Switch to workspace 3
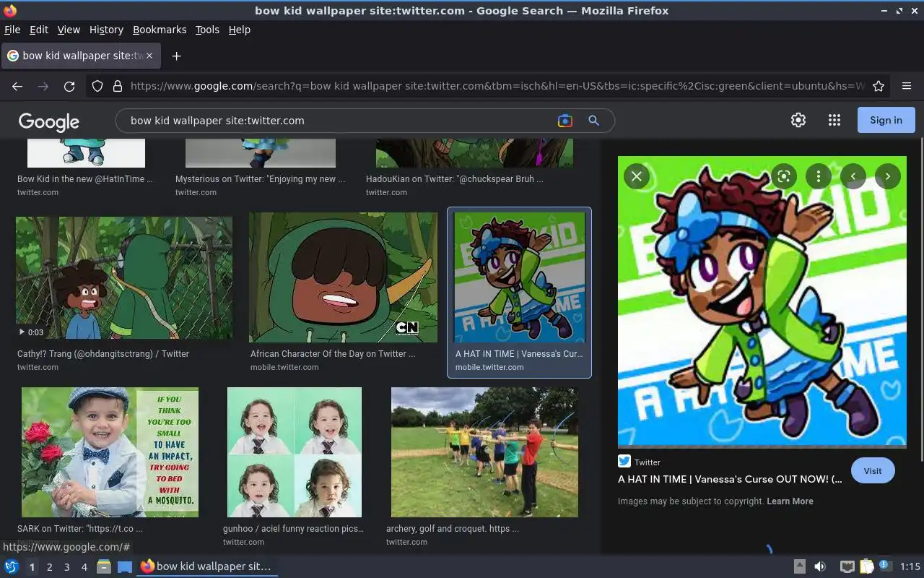This screenshot has height=578, width=924. click(67, 567)
